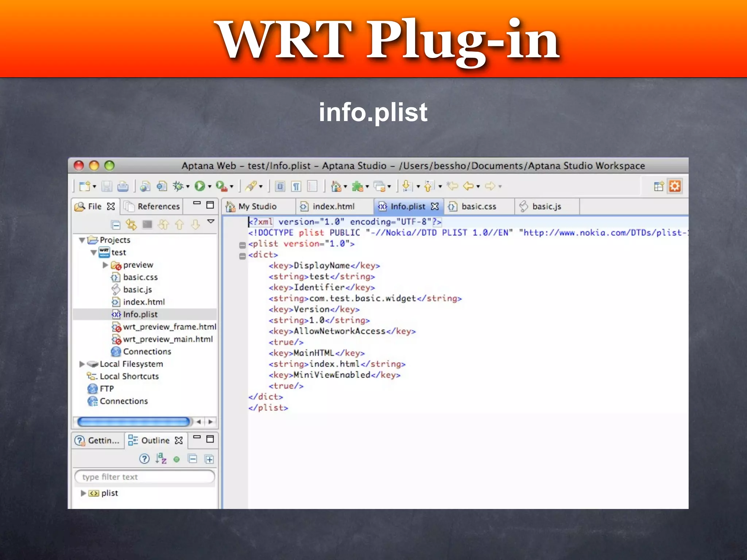This screenshot has width=747, height=560.
Task: Click the home house toolbar icon
Action: 336,186
